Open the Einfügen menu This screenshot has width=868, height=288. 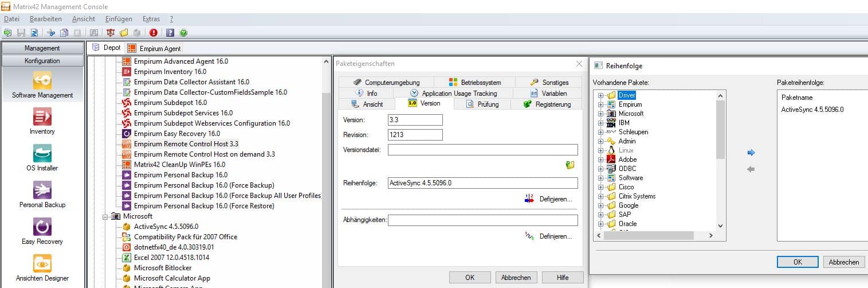point(119,19)
